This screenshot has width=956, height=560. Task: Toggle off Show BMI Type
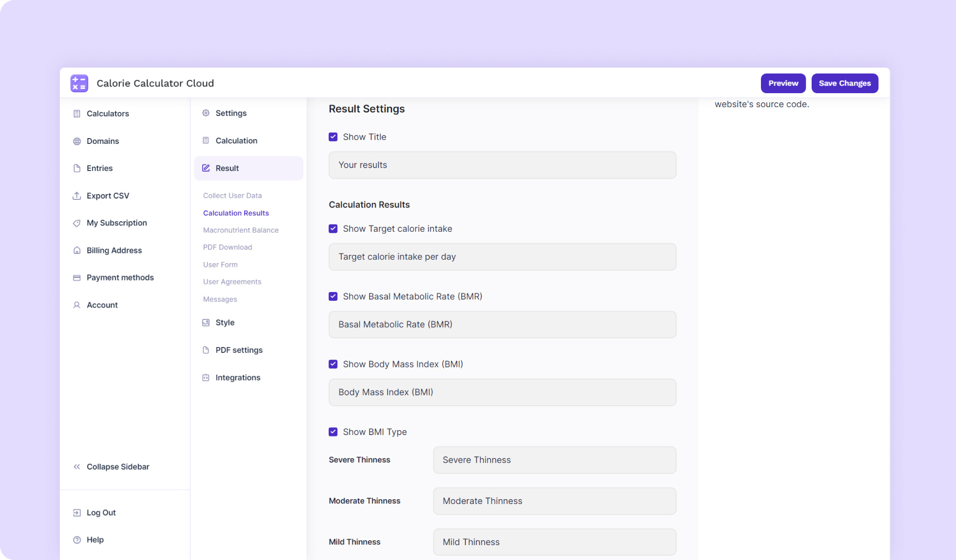pos(333,432)
